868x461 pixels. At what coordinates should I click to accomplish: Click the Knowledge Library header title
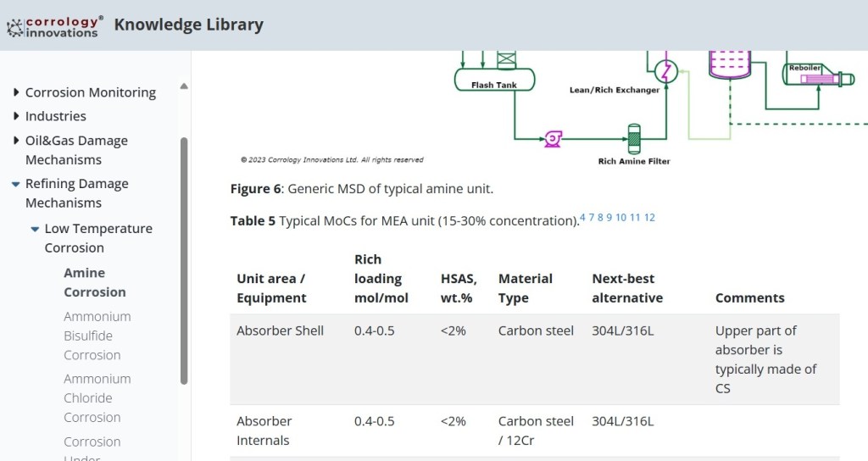point(188,25)
